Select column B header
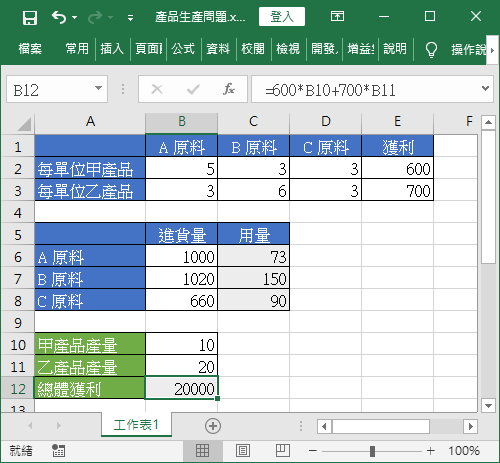 pos(182,122)
